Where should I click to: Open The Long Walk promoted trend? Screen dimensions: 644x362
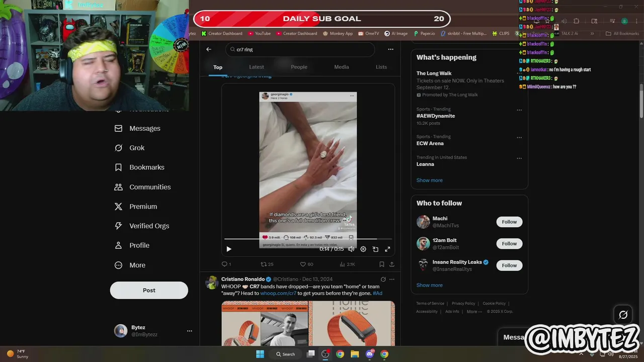pos(469,84)
